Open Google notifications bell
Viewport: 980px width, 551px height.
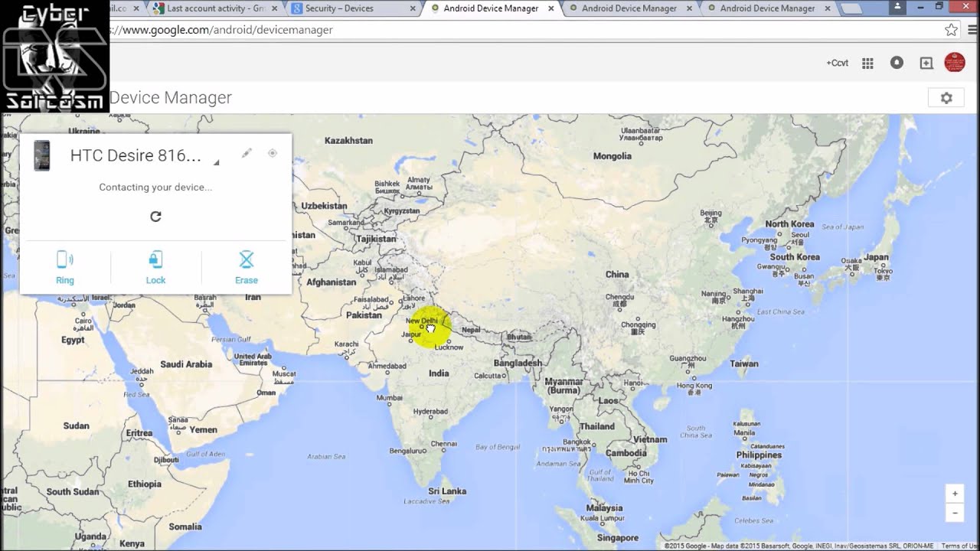coord(897,63)
